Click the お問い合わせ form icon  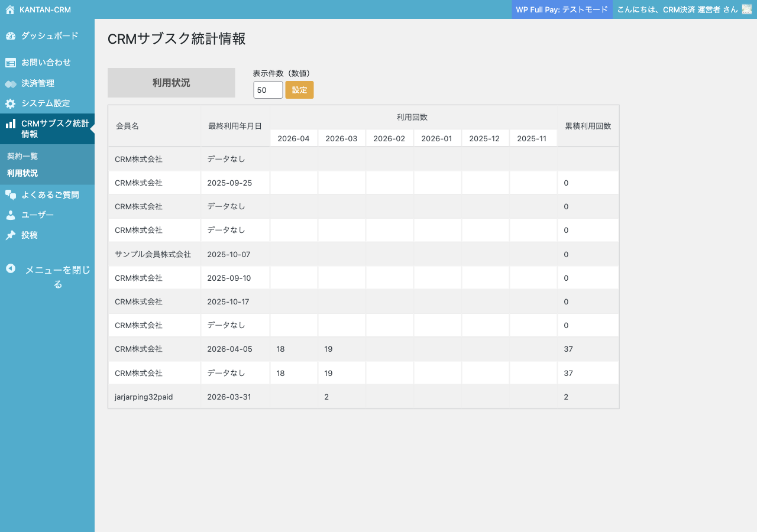point(11,63)
